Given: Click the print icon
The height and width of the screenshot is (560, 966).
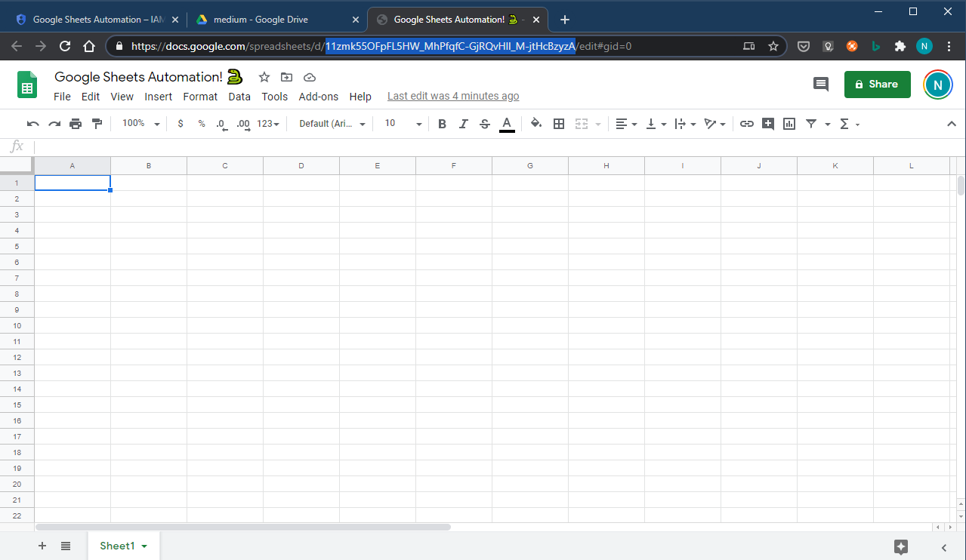Looking at the screenshot, I should pyautogui.click(x=76, y=124).
